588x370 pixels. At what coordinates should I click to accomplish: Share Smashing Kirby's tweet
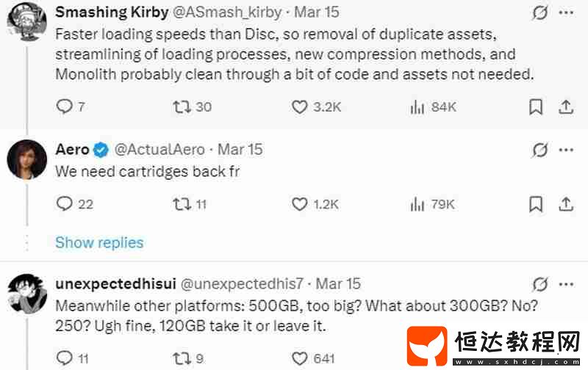point(566,107)
